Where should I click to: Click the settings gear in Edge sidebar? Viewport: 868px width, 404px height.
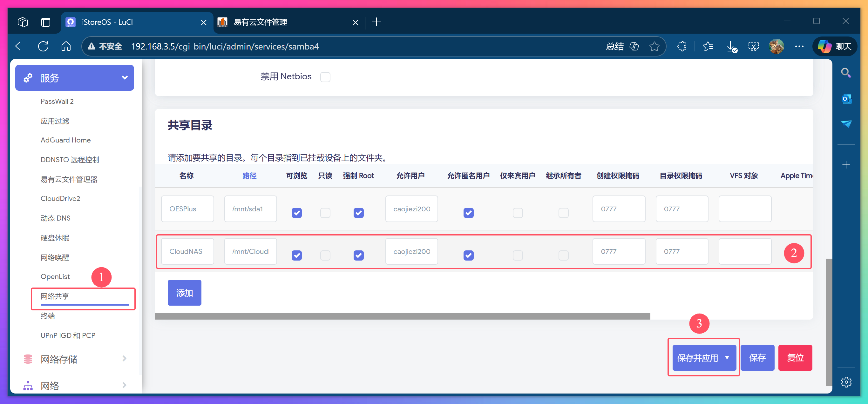(x=846, y=382)
